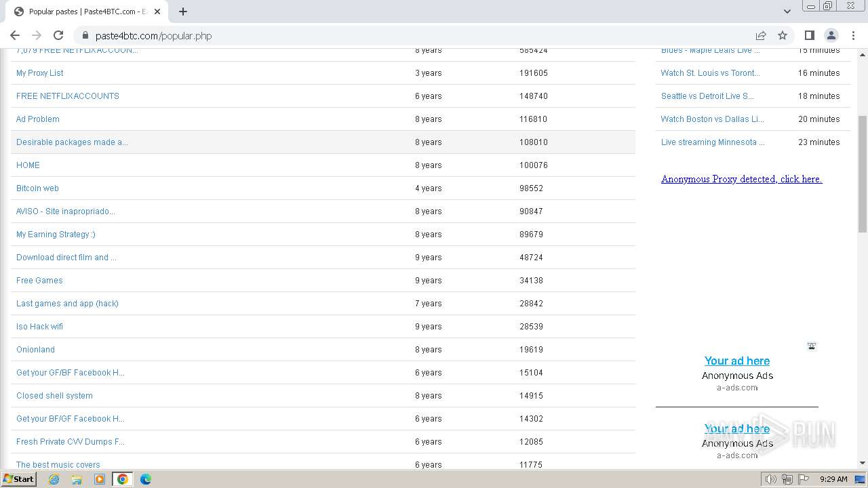This screenshot has width=868, height=488.
Task: Focus the address bar URL field
Action: click(414, 36)
